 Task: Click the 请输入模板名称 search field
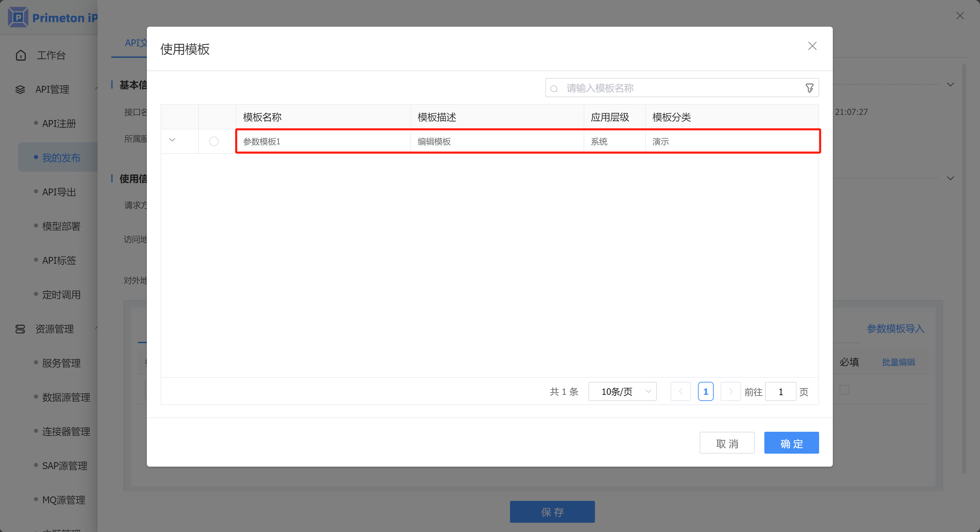point(677,88)
